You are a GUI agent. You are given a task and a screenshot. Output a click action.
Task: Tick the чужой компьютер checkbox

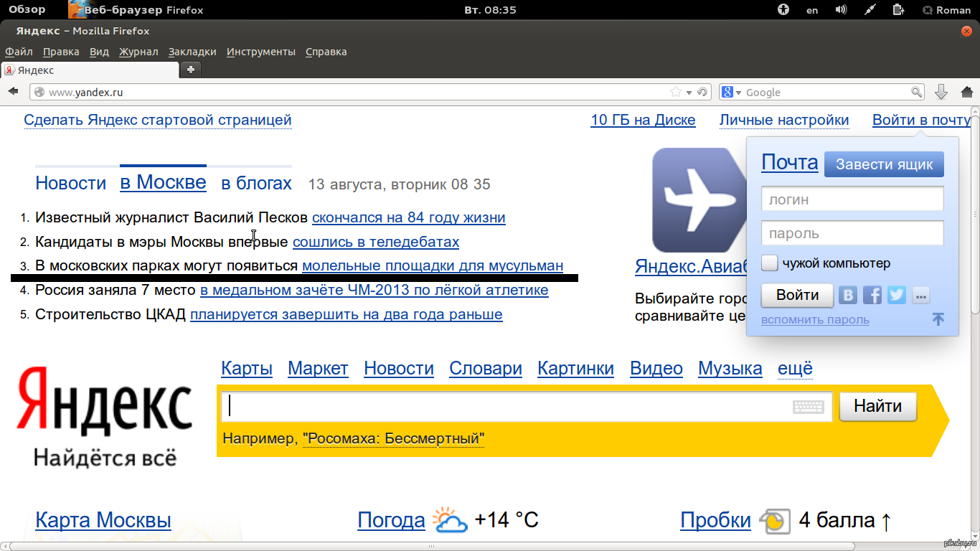770,263
